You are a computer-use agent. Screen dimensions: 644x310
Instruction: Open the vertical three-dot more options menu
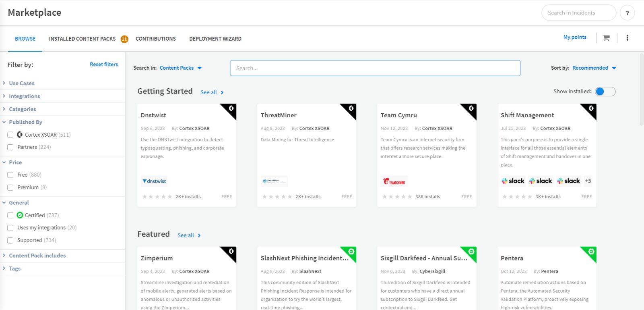click(x=627, y=38)
